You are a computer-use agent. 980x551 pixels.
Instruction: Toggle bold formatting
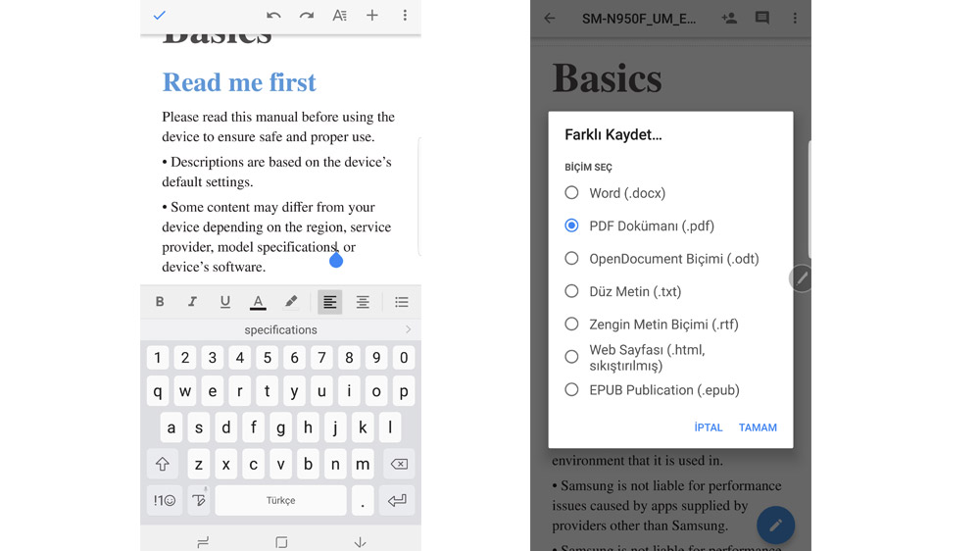[160, 302]
